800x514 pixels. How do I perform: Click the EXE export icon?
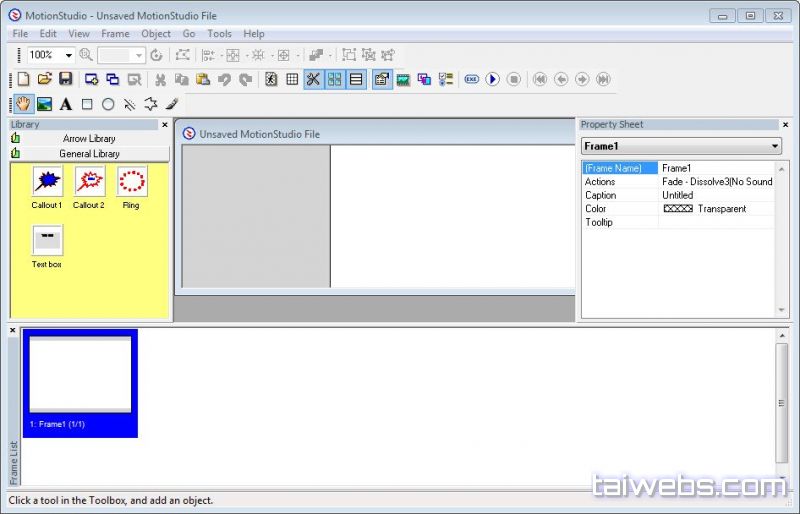[x=471, y=79]
